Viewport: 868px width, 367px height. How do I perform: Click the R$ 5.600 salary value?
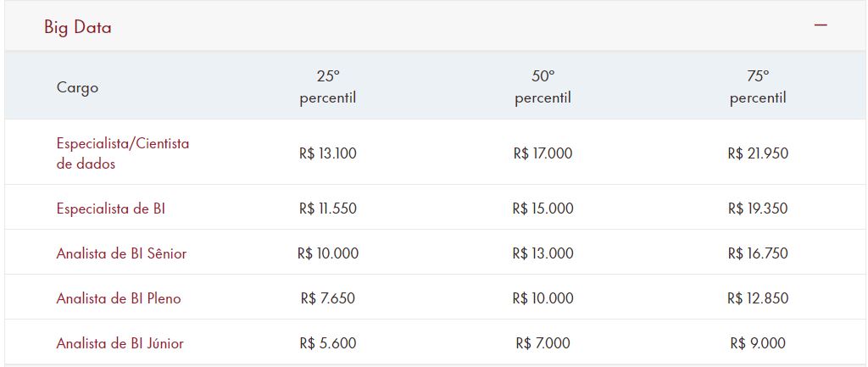click(x=328, y=343)
